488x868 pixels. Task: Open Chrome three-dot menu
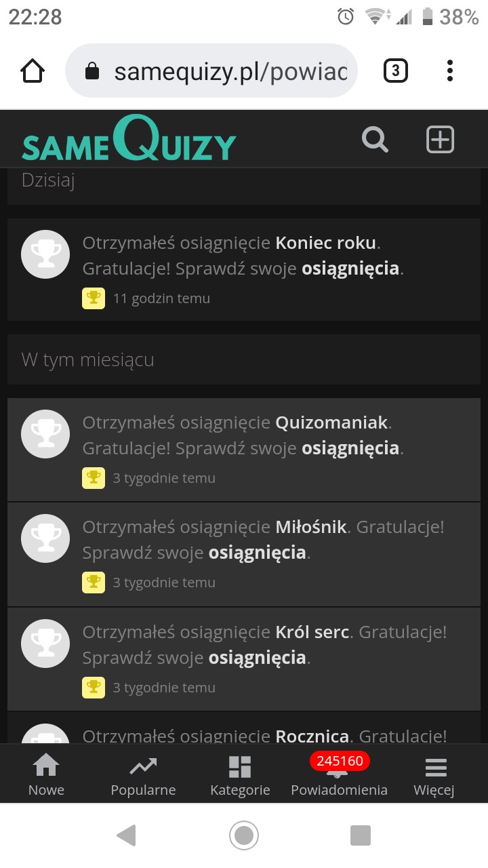point(450,71)
